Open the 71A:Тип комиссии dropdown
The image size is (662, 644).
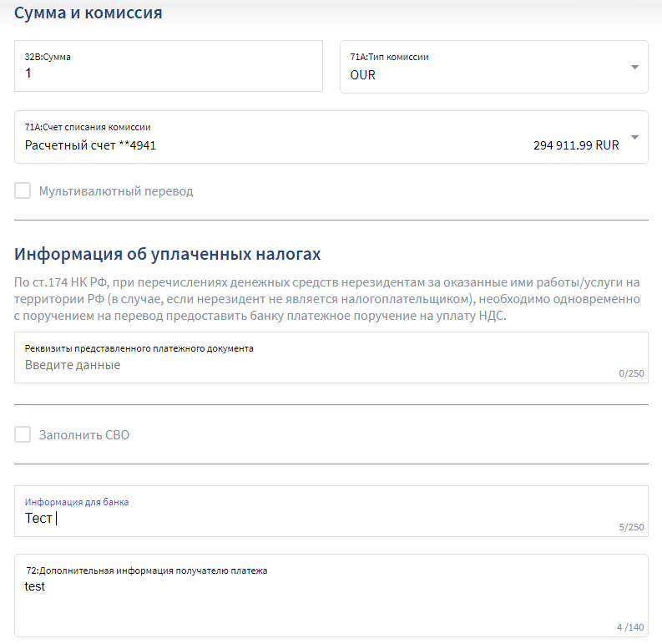pos(494,67)
